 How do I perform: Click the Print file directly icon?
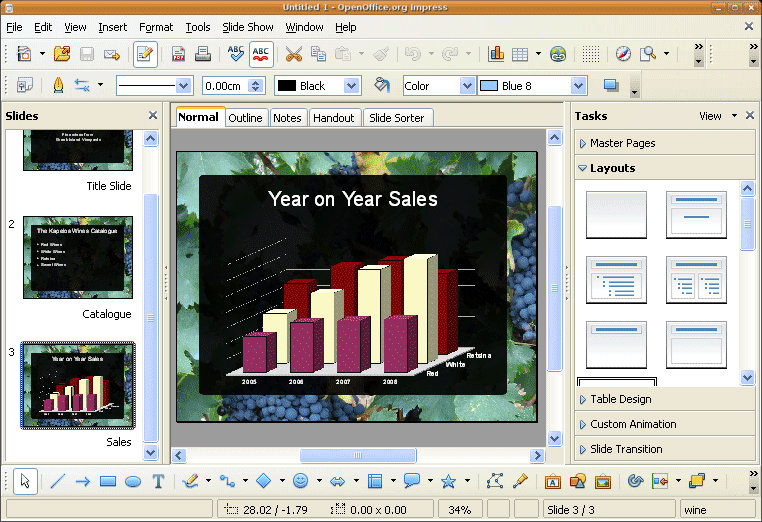(202, 54)
